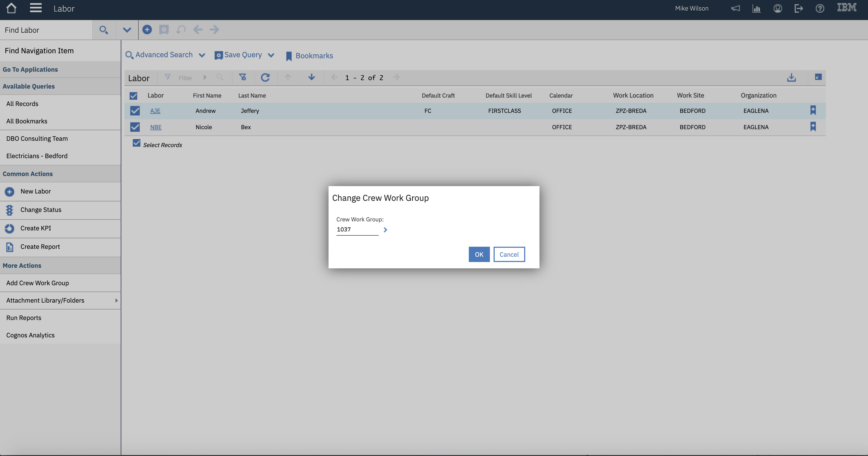The height and width of the screenshot is (456, 868).
Task: Uncheck the AJE row checkbox
Action: click(135, 111)
